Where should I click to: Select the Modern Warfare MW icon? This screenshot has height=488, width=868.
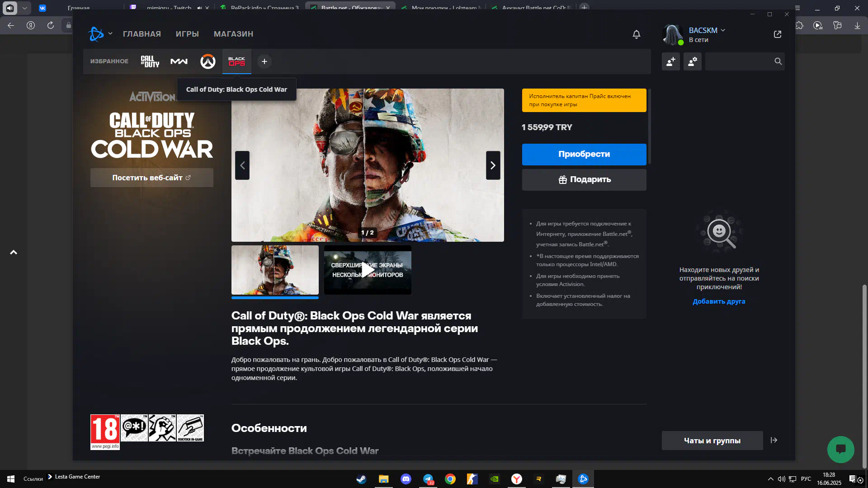click(179, 61)
